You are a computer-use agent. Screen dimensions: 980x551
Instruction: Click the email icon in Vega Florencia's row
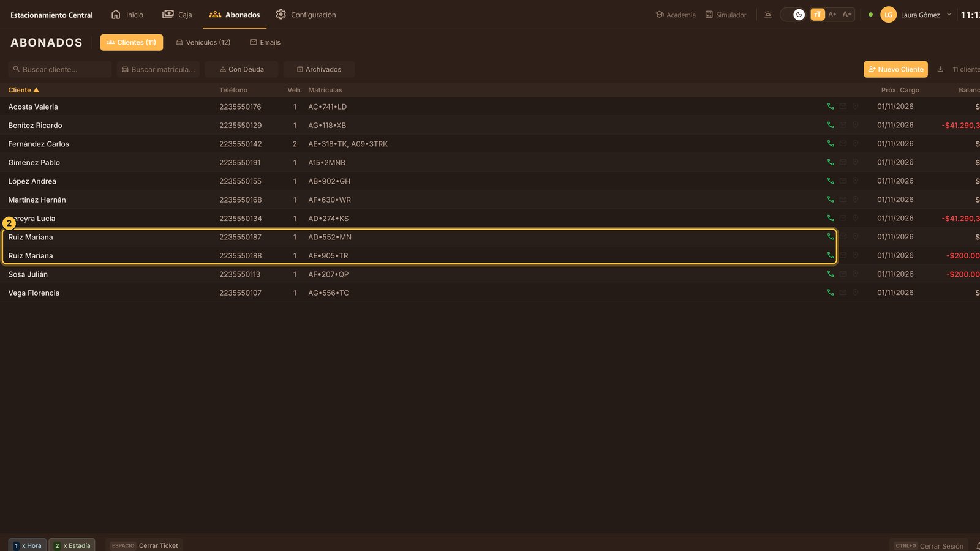(843, 293)
